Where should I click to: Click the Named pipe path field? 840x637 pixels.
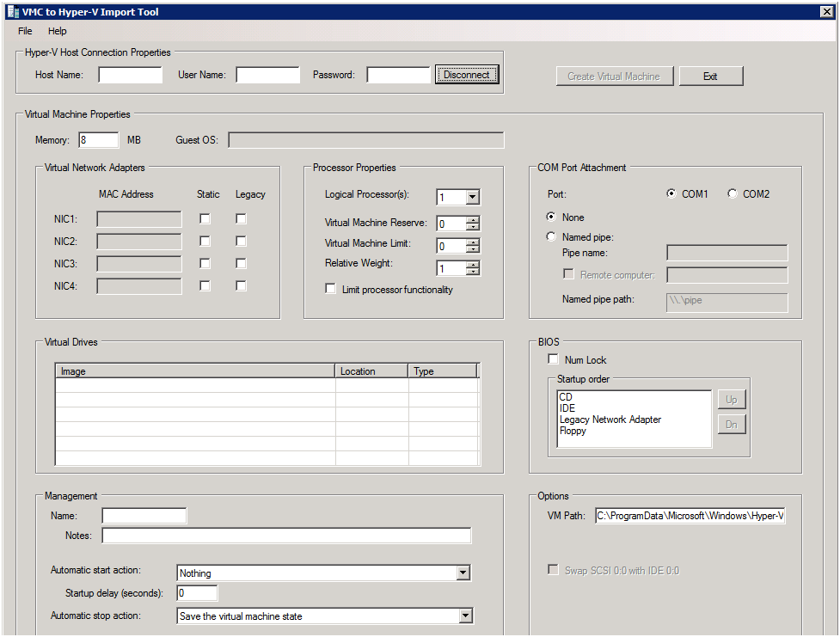pos(727,302)
